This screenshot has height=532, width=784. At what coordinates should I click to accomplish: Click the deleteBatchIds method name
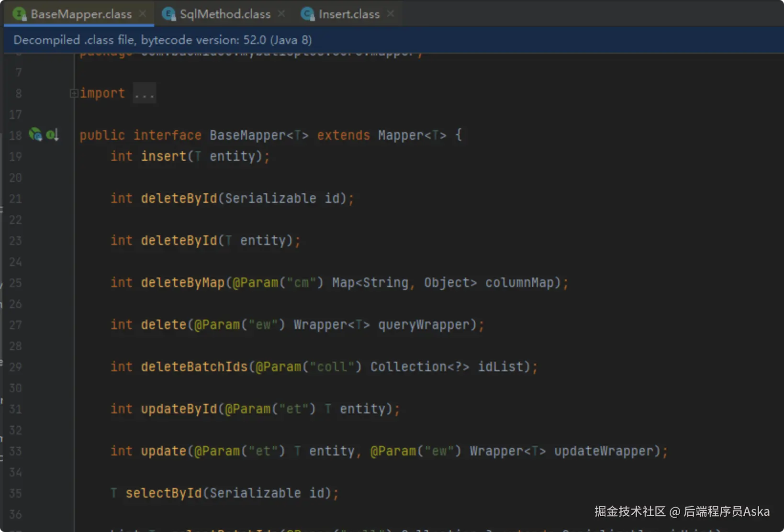[x=194, y=367]
